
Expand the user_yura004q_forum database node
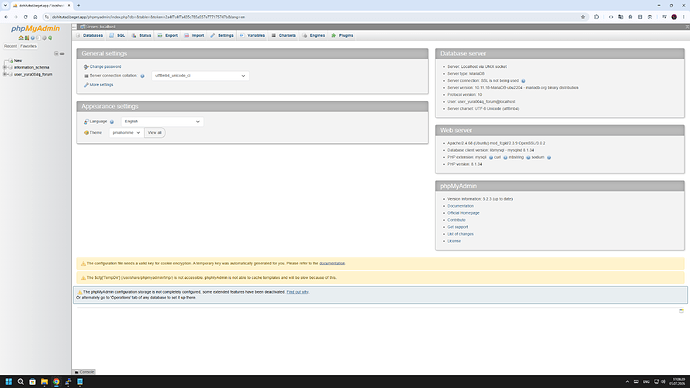coord(4,74)
